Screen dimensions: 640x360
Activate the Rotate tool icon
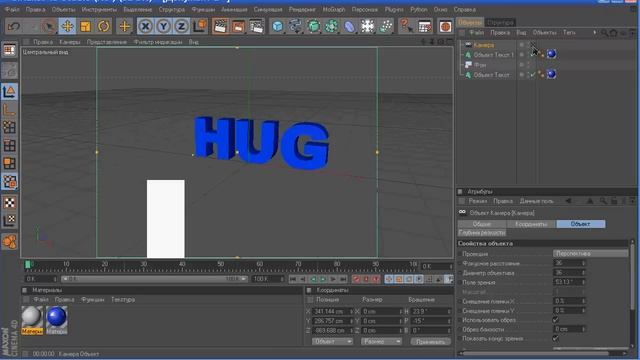[104, 27]
